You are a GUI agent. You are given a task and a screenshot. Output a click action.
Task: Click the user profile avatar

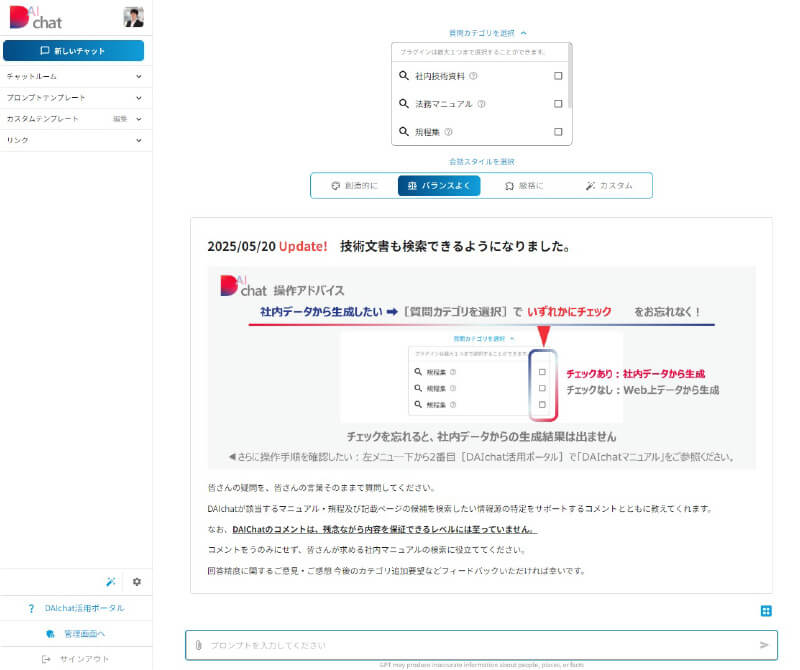133,17
